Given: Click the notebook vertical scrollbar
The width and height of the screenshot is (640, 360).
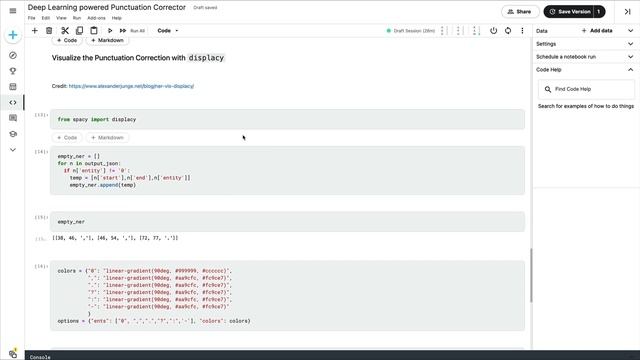Looking at the screenshot, I should click(x=531, y=276).
